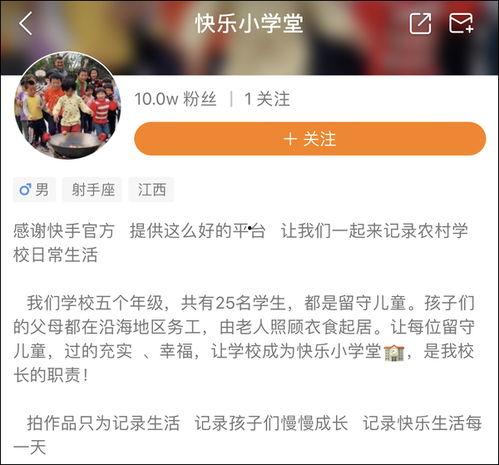
Task: Open the private message envelope icon
Action: point(461,23)
